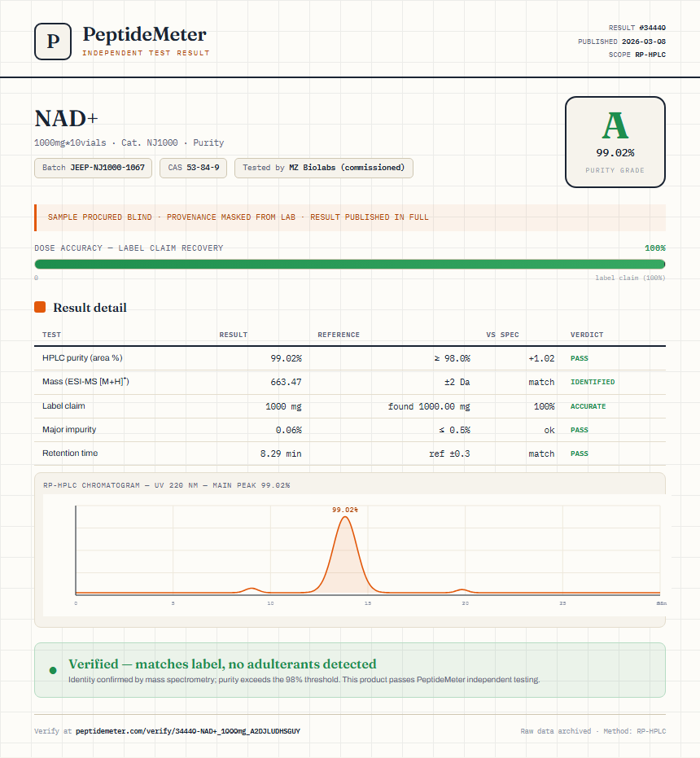
Task: Click the Verified matches label headline
Action: (222, 664)
